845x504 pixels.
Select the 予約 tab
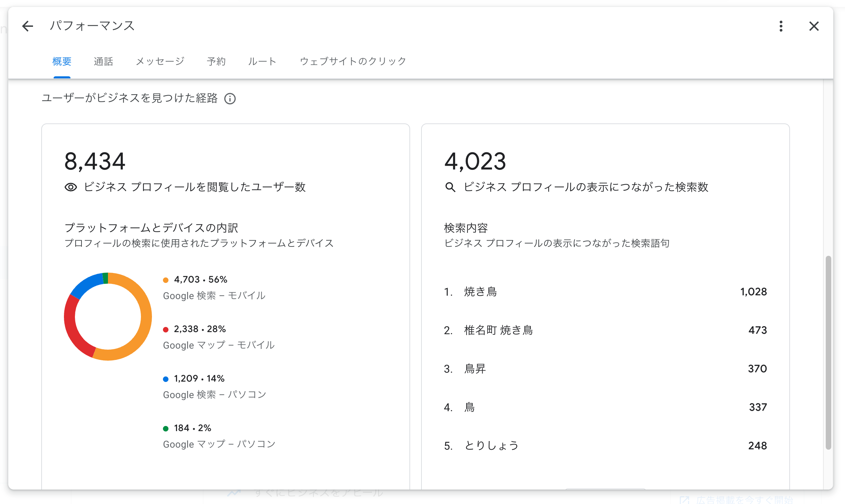[x=216, y=62]
